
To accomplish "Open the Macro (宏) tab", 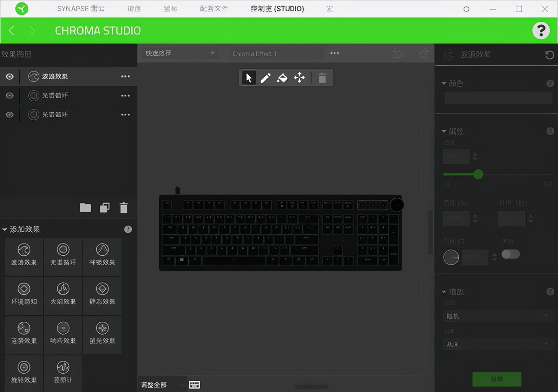I will [x=330, y=9].
